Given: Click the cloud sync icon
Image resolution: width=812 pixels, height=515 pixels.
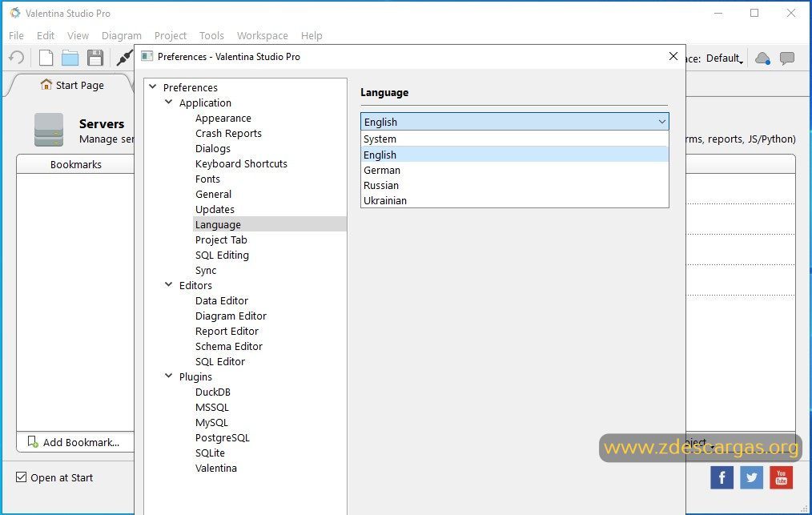Looking at the screenshot, I should coord(762,58).
